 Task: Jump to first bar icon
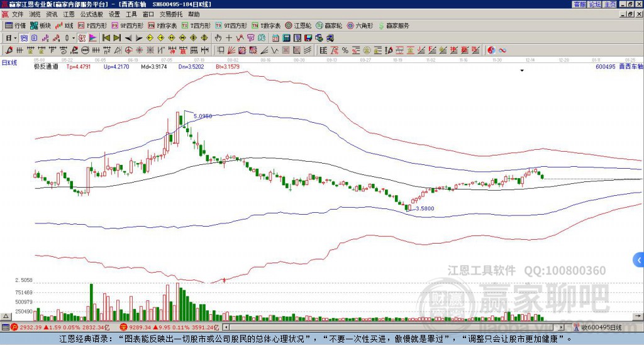pyautogui.click(x=106, y=38)
